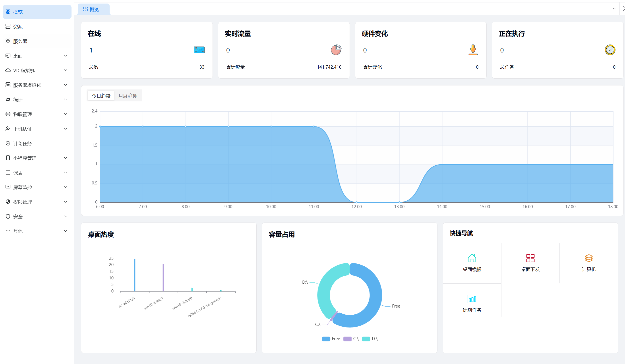
Task: Open 桌面下发 grid icon shortcut
Action: 530,258
